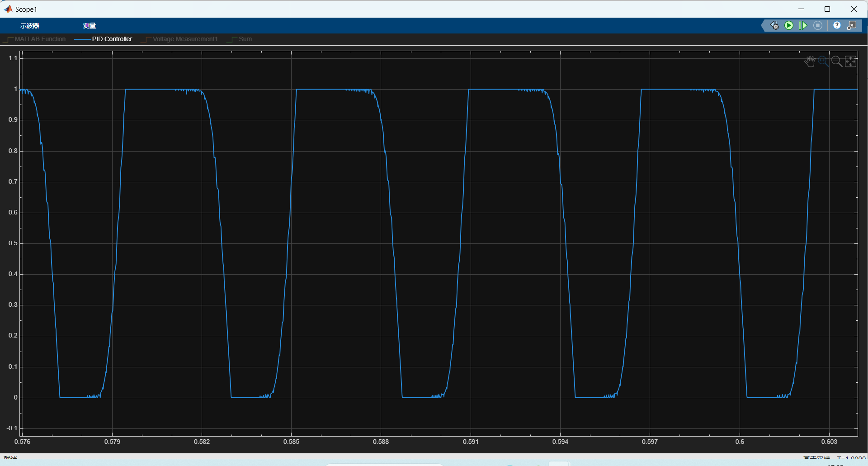This screenshot has width=868, height=466.
Task: Click the y-axis tick label 0.5
Action: coord(13,243)
